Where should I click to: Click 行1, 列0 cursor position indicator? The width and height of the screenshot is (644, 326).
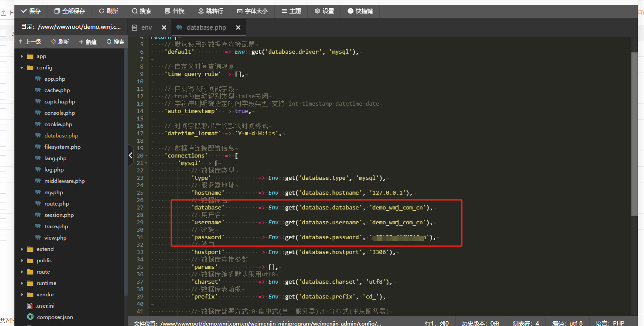[x=437, y=323]
